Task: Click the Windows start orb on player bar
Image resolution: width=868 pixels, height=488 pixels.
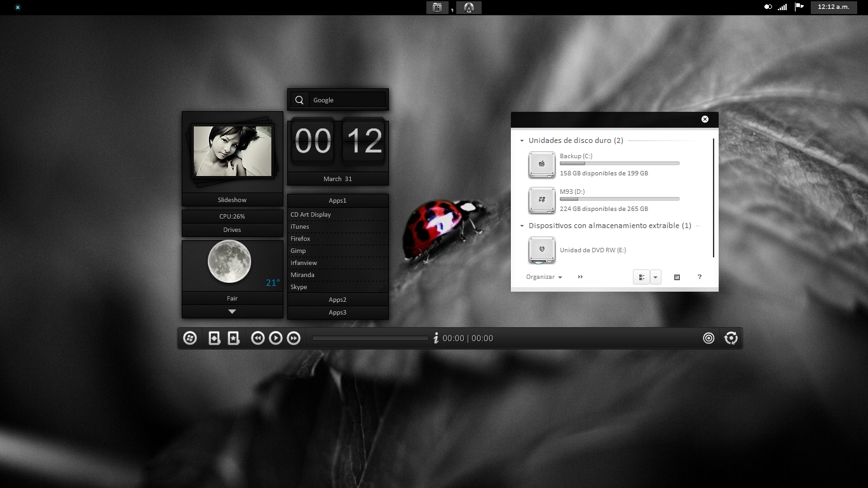Action: pyautogui.click(x=190, y=338)
